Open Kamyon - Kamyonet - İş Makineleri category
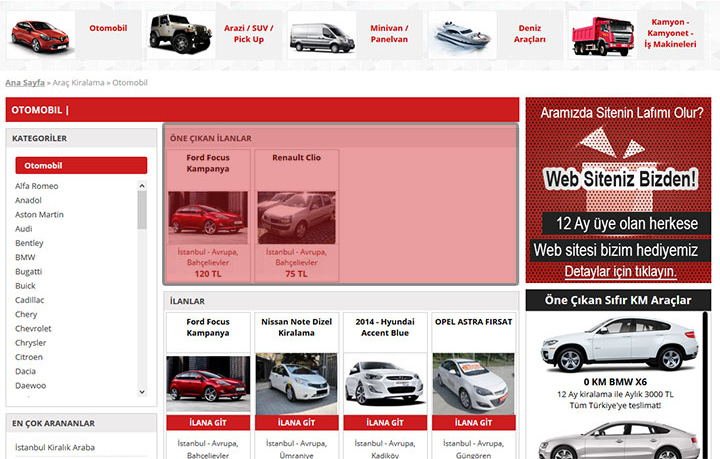 pos(670,33)
